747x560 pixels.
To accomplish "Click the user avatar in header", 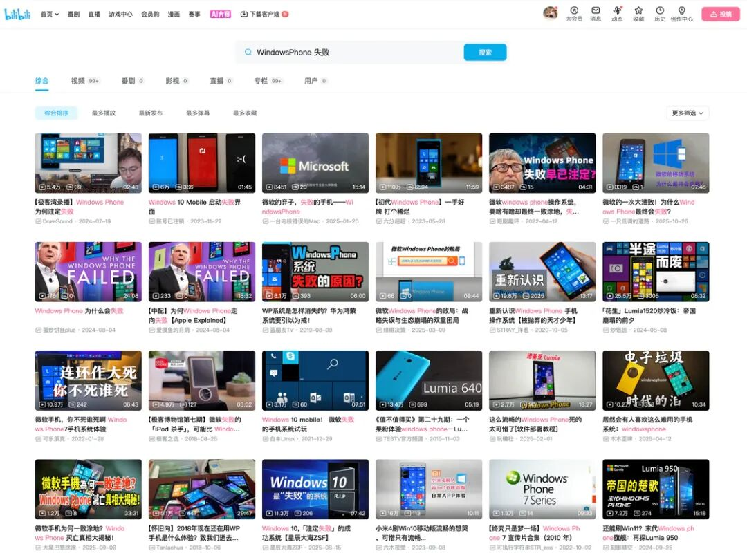I will tap(551, 13).
